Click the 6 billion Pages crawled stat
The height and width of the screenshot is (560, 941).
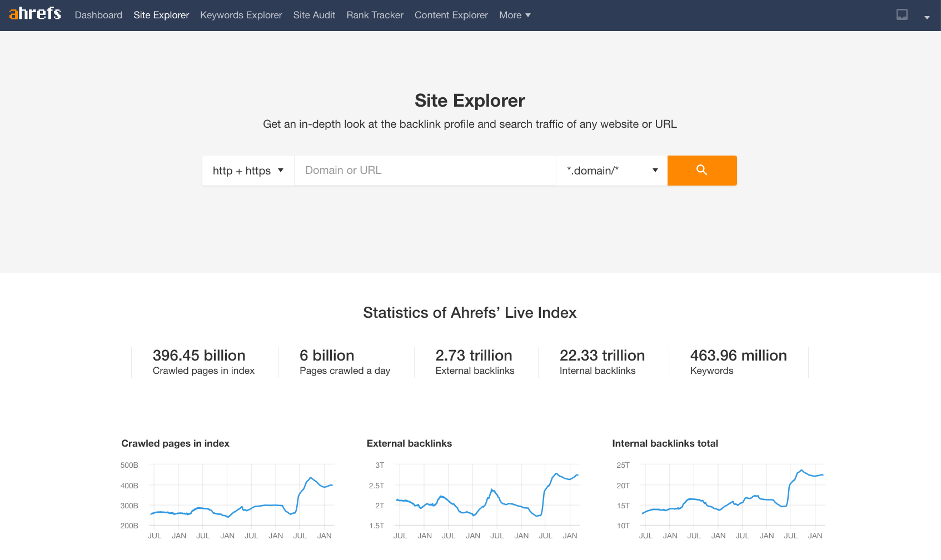[x=345, y=361]
